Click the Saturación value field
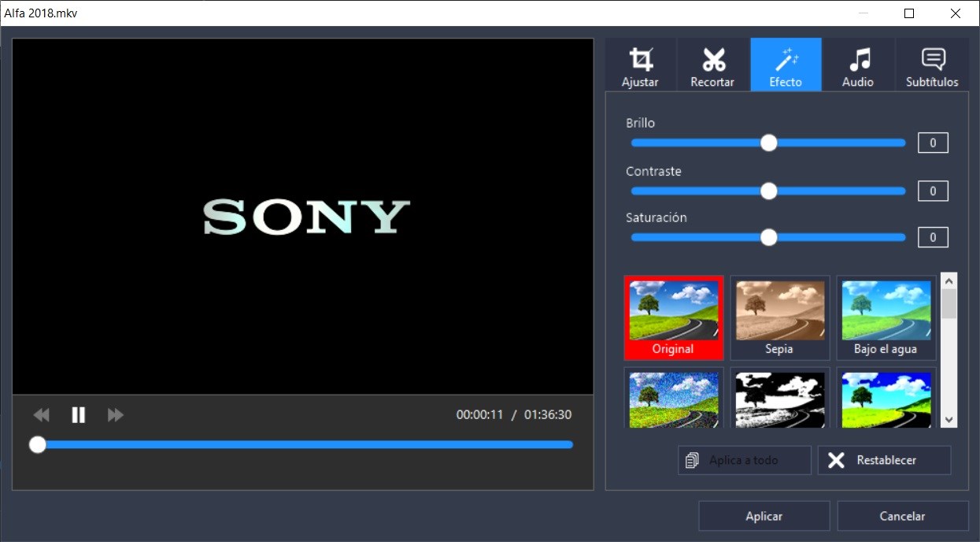This screenshot has width=980, height=542. (x=933, y=237)
